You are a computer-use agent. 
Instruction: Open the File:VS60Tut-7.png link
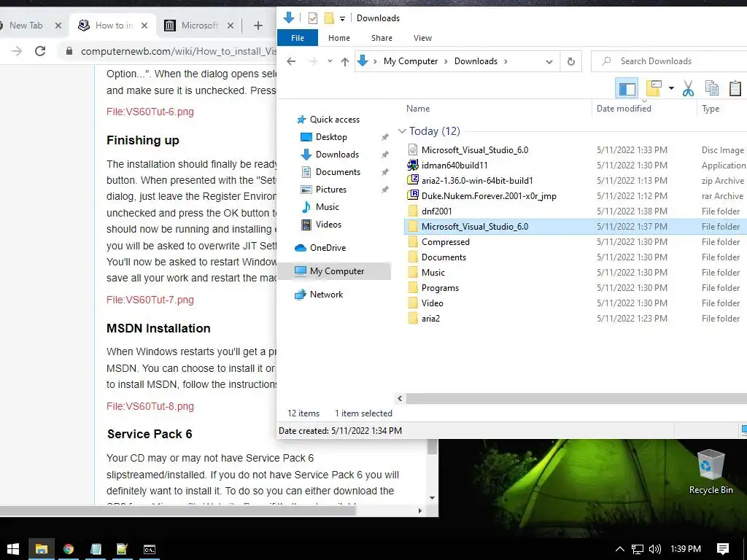(150, 300)
